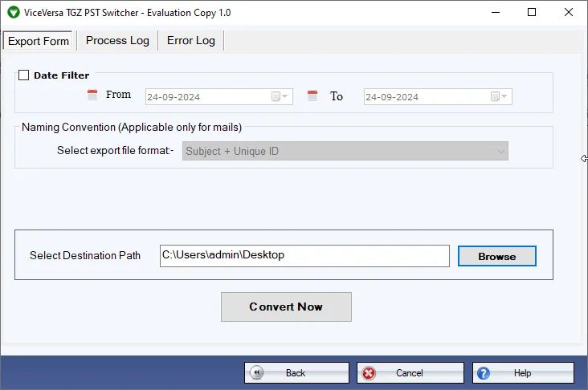
Task: Minimize the ViceVersa window
Action: point(496,12)
